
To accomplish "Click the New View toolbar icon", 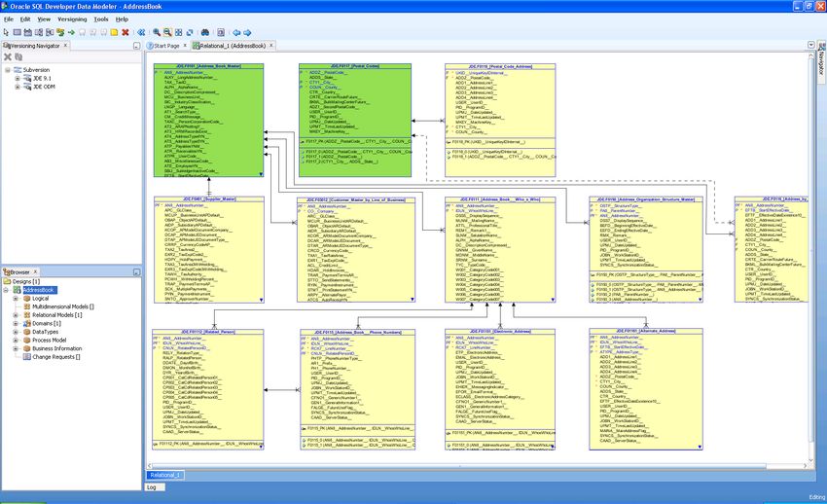I will pos(28,33).
